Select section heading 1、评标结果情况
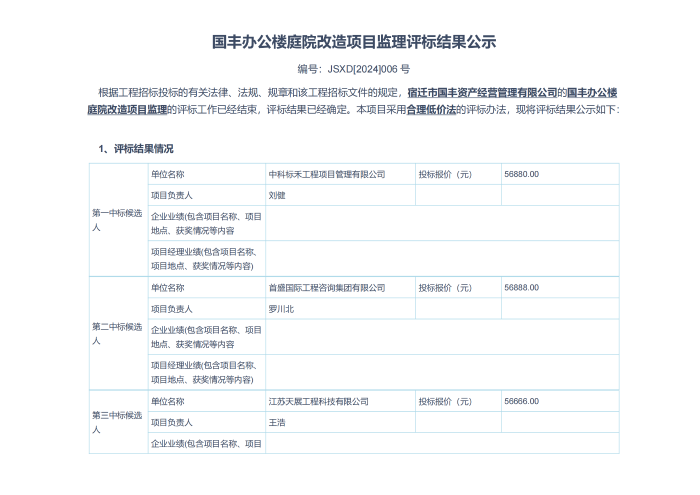 click(x=136, y=149)
